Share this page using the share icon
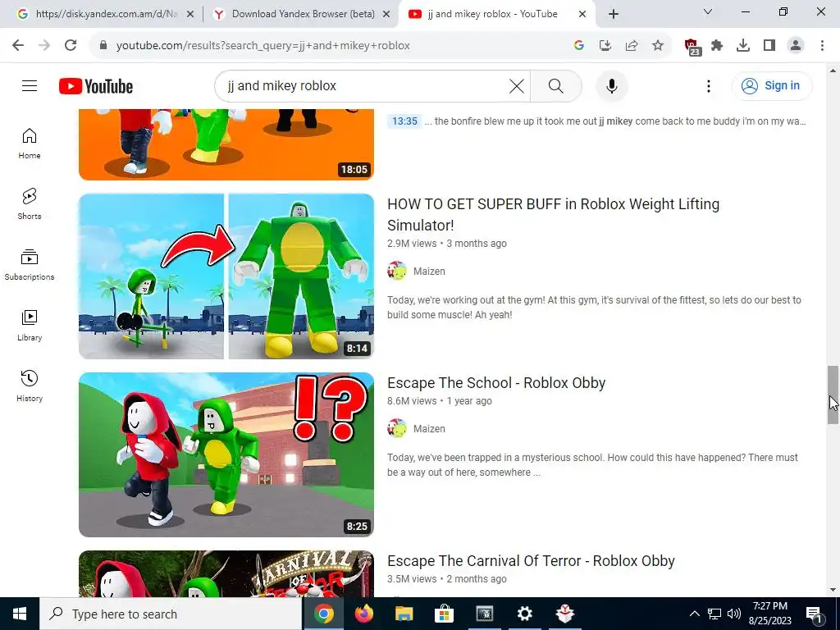 [632, 46]
